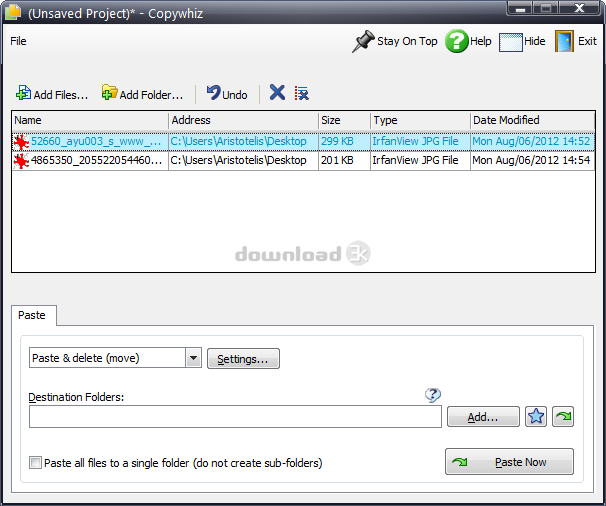The image size is (606, 506).
Task: Click the blue X remove selected icon
Action: (277, 93)
